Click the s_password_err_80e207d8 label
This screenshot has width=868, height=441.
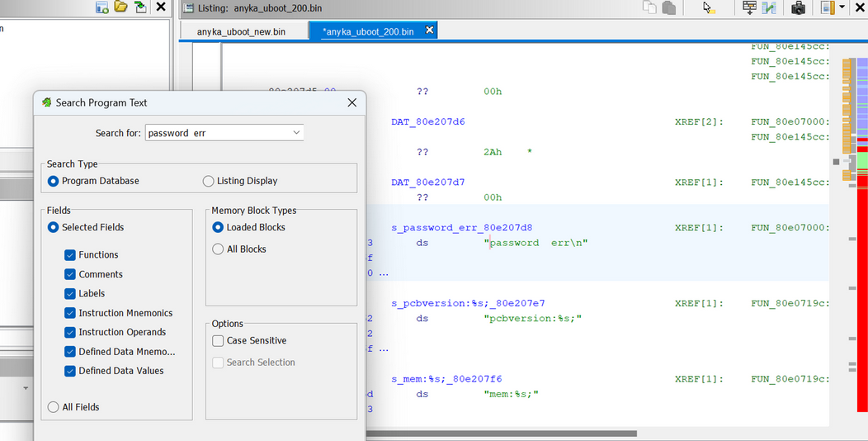coord(461,227)
